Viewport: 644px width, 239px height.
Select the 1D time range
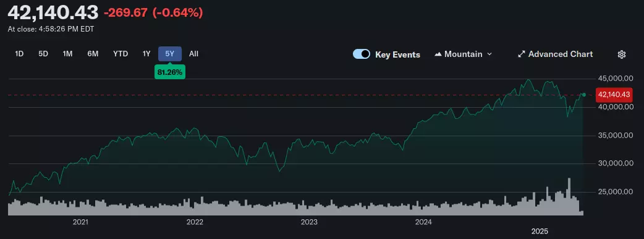[x=19, y=54]
